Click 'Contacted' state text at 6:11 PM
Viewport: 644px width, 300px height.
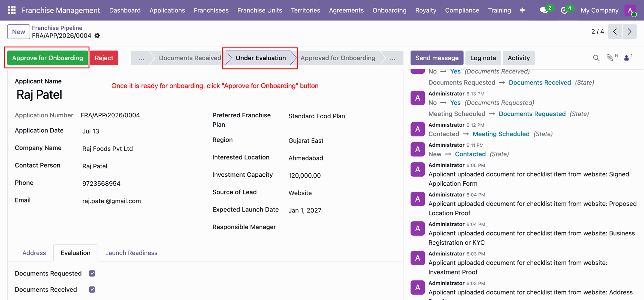click(470, 154)
